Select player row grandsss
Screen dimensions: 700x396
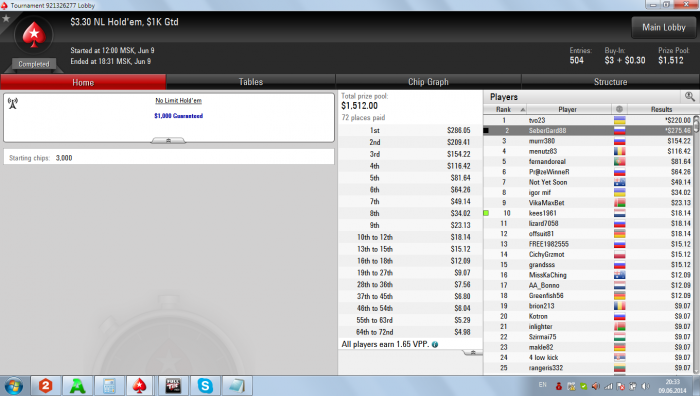pyautogui.click(x=588, y=265)
